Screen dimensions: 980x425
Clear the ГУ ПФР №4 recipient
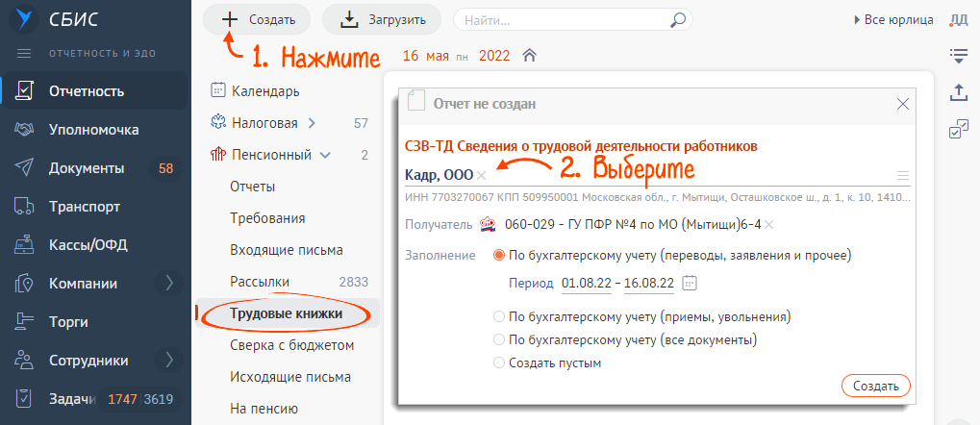tap(768, 224)
